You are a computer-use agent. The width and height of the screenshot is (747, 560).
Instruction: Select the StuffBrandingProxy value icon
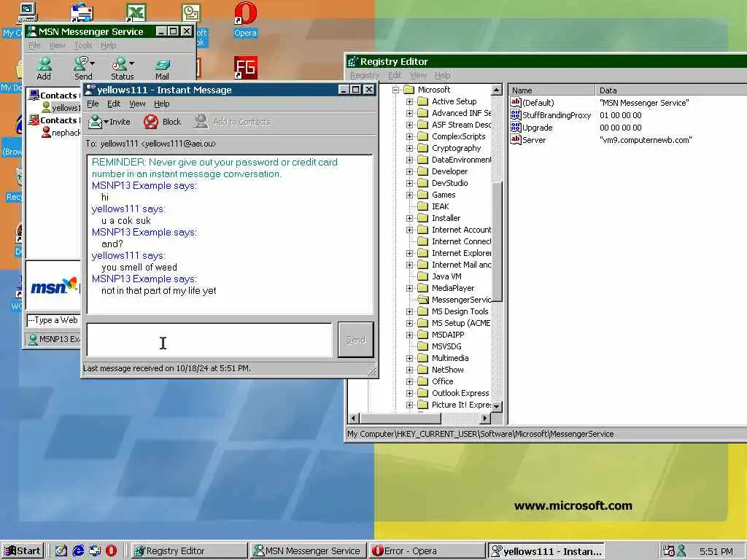pyautogui.click(x=516, y=114)
